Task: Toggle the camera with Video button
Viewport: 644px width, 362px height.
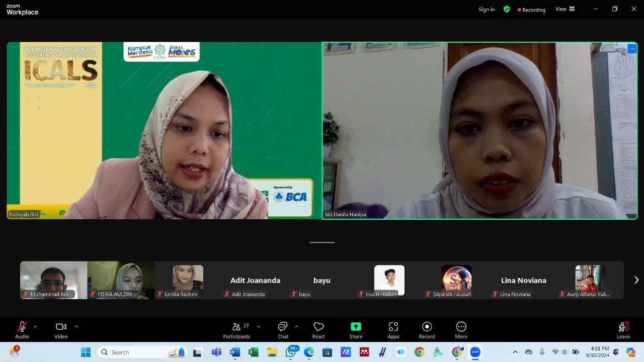Action: [61, 330]
